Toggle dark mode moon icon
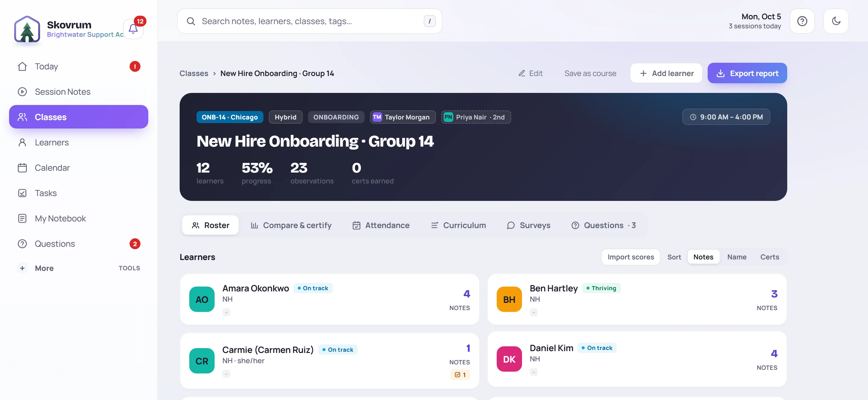This screenshot has height=400, width=868. pyautogui.click(x=836, y=21)
